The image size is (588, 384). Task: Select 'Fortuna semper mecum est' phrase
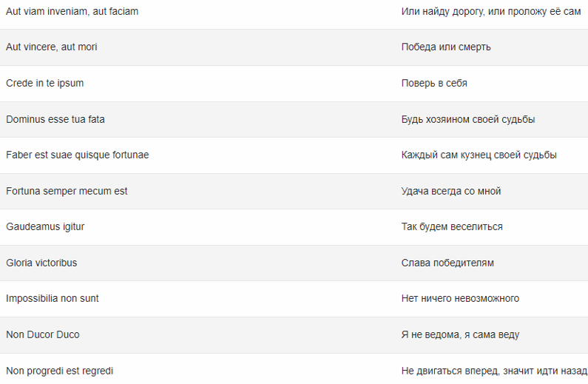tap(67, 191)
